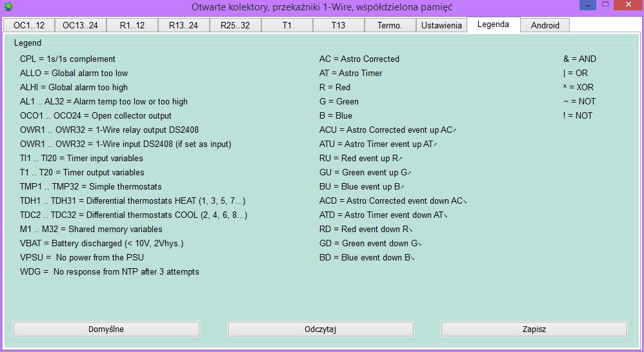Image resolution: width=644 pixels, height=352 pixels.
Task: Click the Legend group box label
Action: (x=27, y=43)
